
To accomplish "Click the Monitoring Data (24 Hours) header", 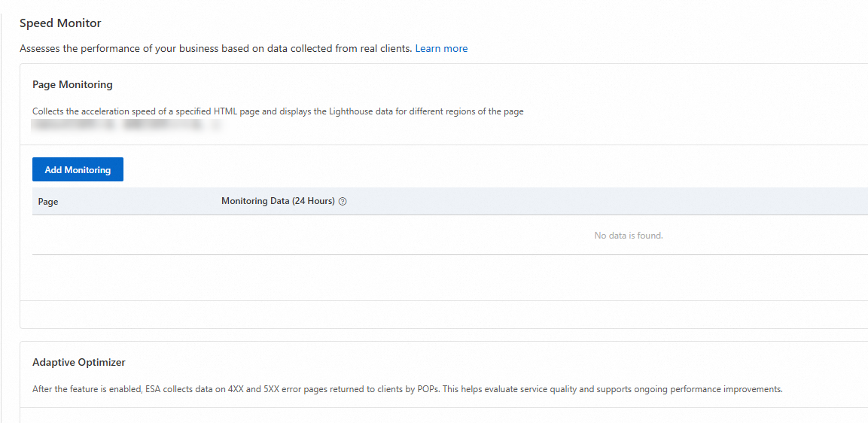I will pos(278,201).
